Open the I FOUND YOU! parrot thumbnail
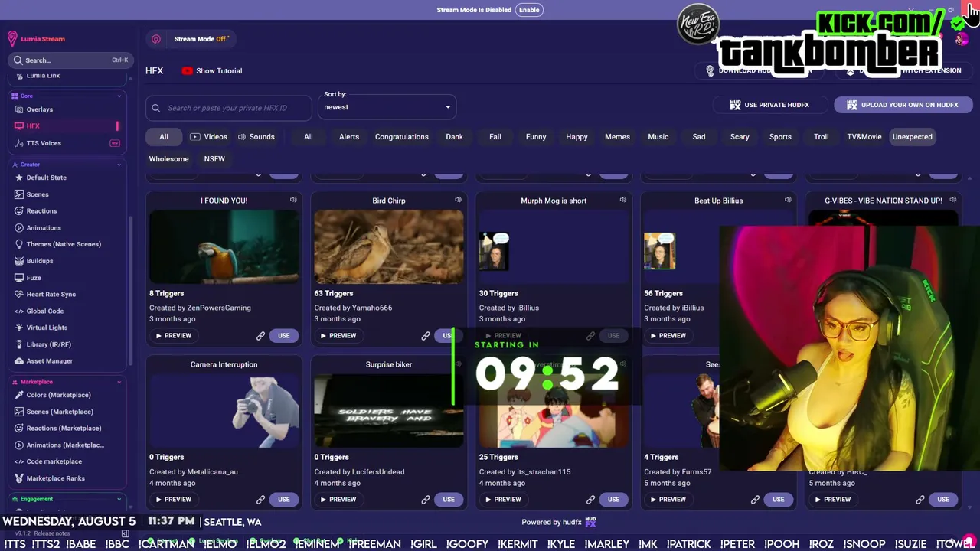The width and height of the screenshot is (980, 551). pyautogui.click(x=224, y=247)
